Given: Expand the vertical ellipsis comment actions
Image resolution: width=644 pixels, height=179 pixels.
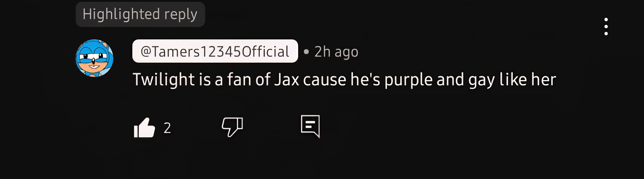Looking at the screenshot, I should click(606, 27).
